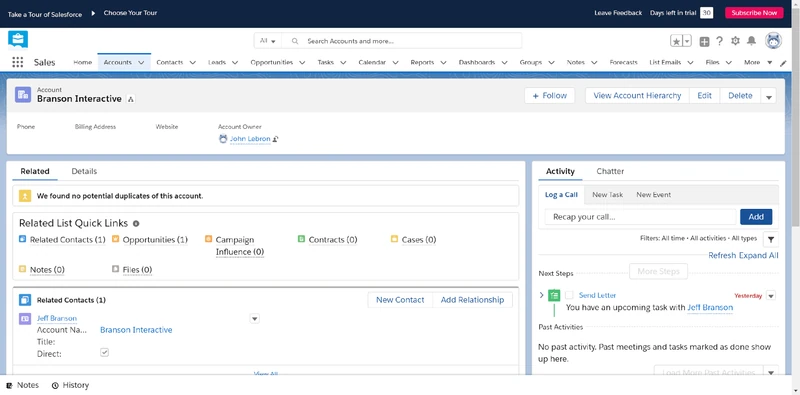Open the Setup gear icon

pos(735,41)
